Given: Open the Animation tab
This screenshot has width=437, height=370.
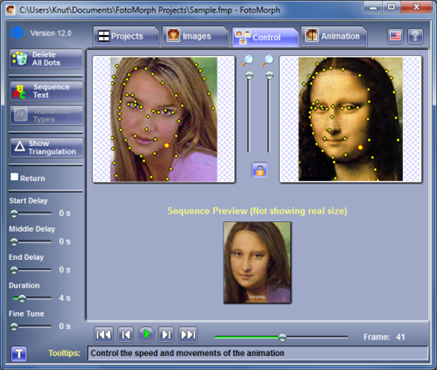Looking at the screenshot, I should [334, 36].
